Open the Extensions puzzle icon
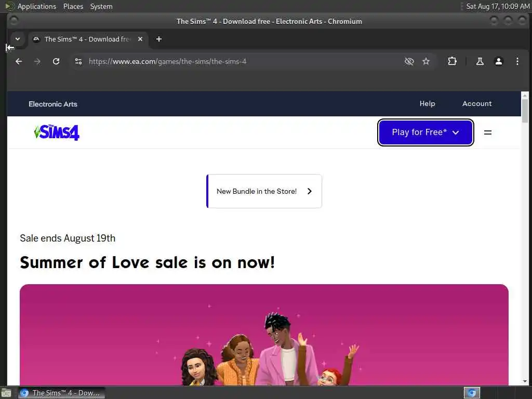532x399 pixels. (452, 61)
